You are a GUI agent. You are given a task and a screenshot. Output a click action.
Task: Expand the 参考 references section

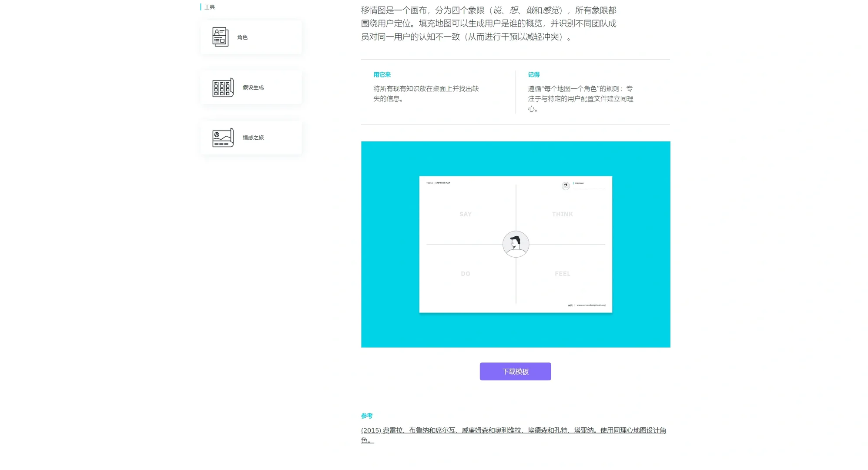367,416
